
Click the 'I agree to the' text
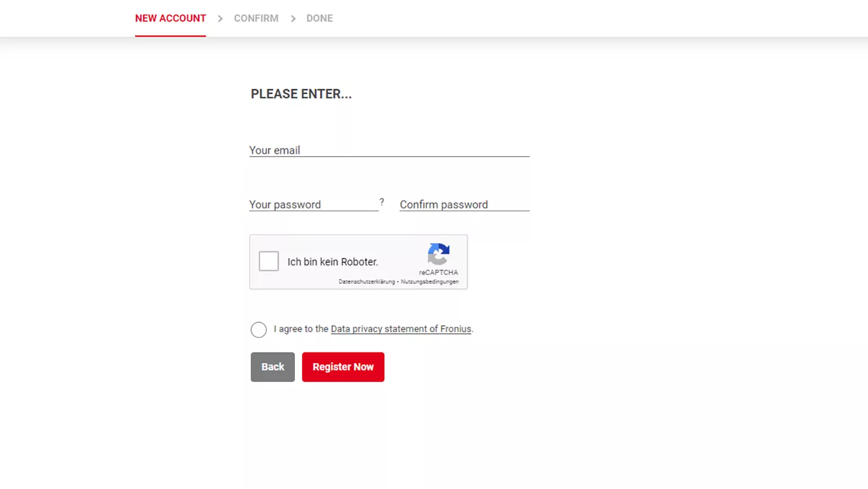click(x=301, y=329)
